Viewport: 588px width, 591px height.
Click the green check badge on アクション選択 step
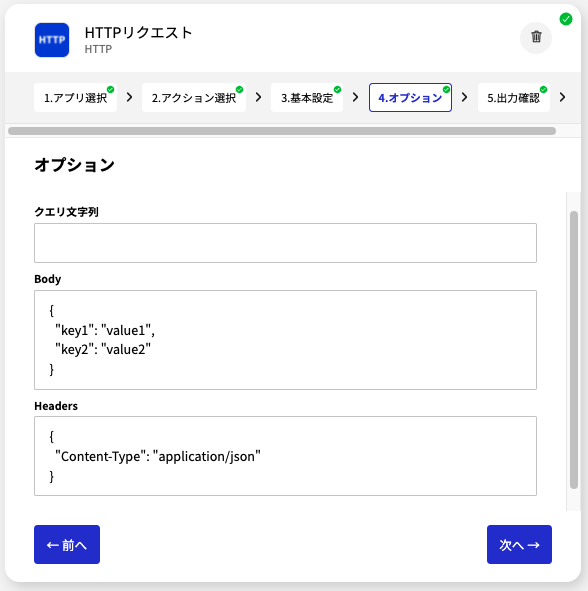(239, 89)
